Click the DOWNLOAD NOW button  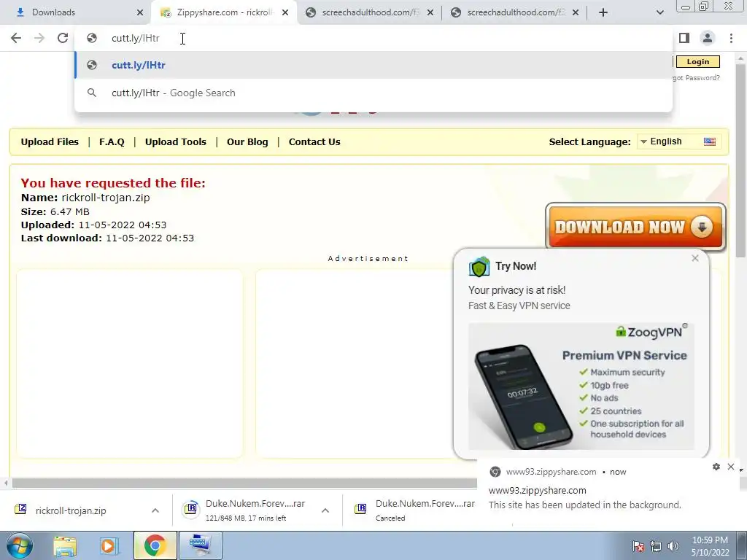pos(635,227)
